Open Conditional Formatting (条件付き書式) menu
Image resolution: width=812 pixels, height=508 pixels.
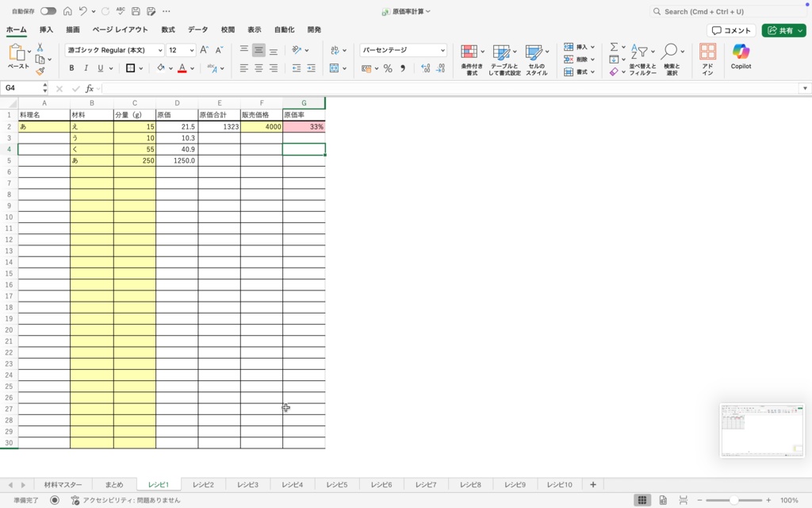472,59
